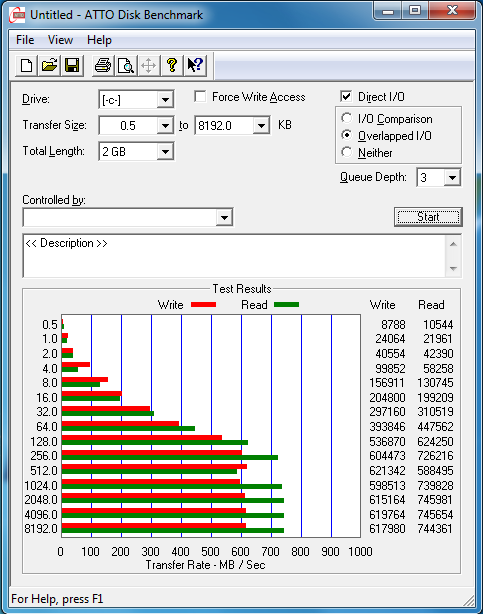Expand the Drive dropdown list

click(165, 100)
